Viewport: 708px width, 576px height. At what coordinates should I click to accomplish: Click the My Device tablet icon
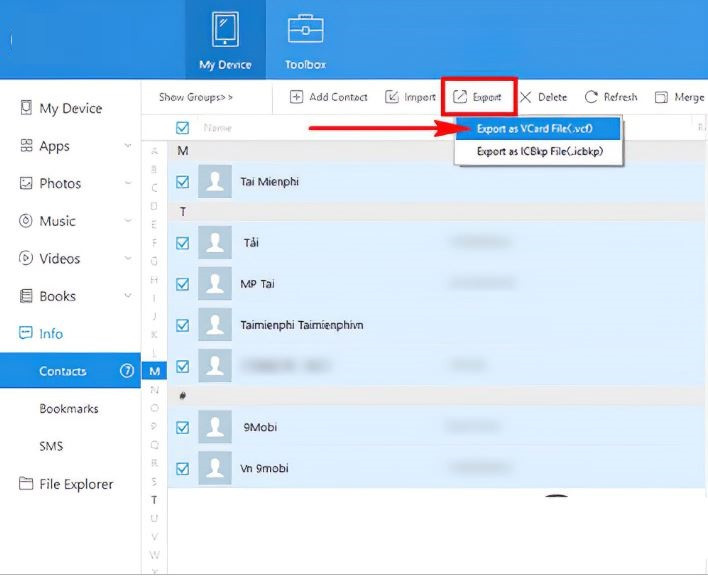(x=225, y=31)
